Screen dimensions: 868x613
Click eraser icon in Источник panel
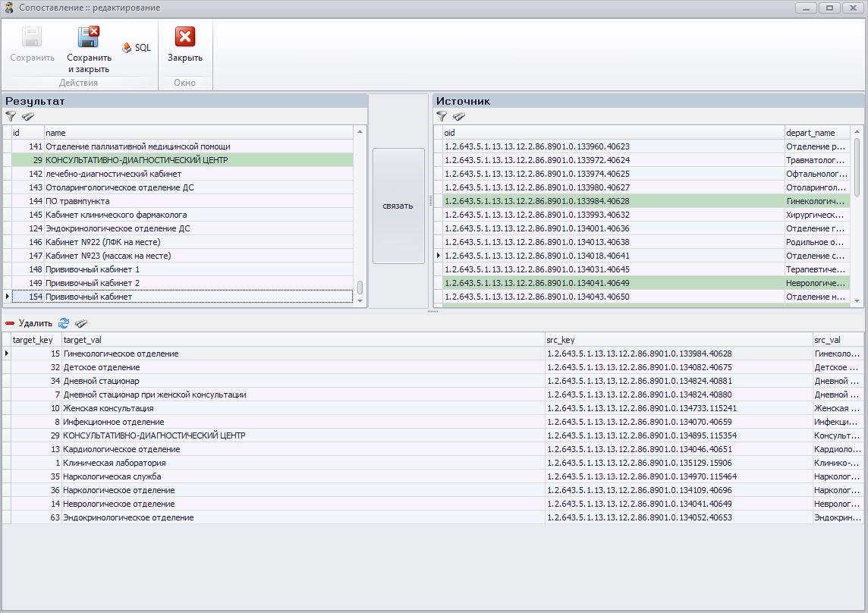(x=459, y=117)
